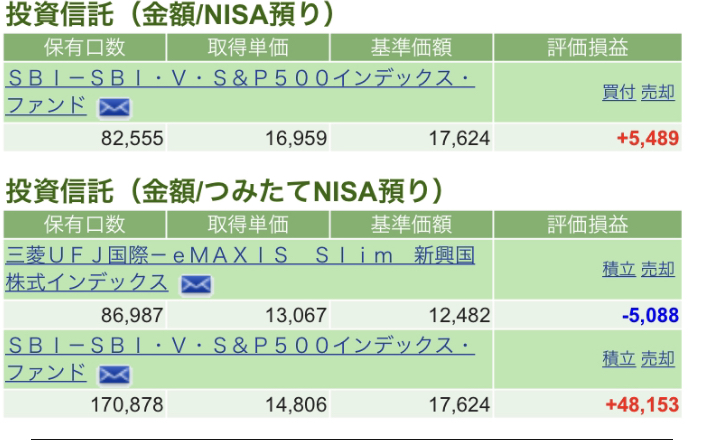Open SBI・V・S&P500 fund link in NISA預り
Image resolution: width=702 pixels, height=440 pixels.
(240, 92)
